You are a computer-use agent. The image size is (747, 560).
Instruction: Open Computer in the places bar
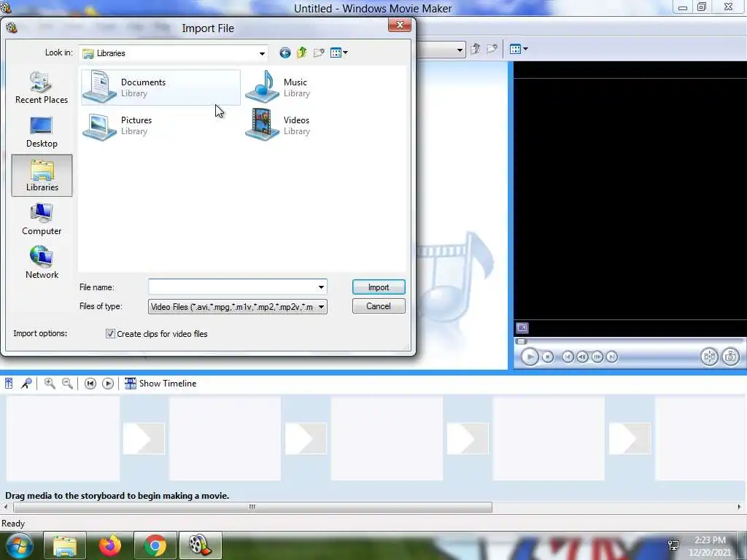[42, 219]
